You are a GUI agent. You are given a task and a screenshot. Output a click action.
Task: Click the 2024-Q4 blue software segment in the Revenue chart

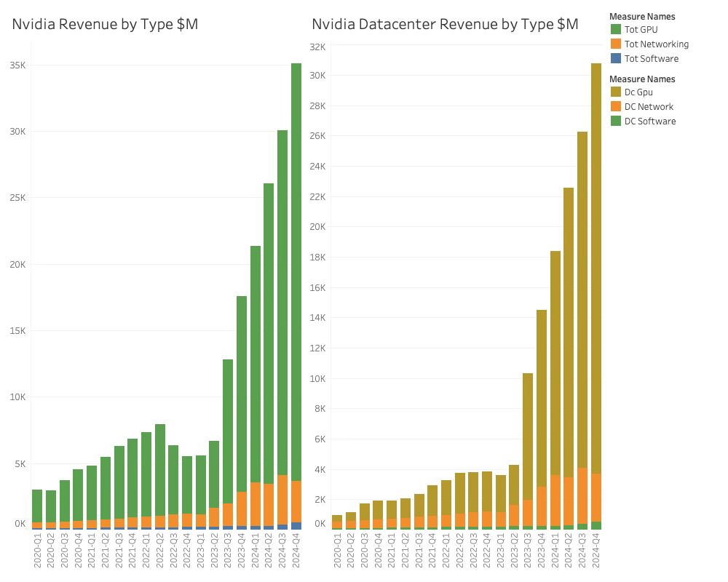click(296, 526)
